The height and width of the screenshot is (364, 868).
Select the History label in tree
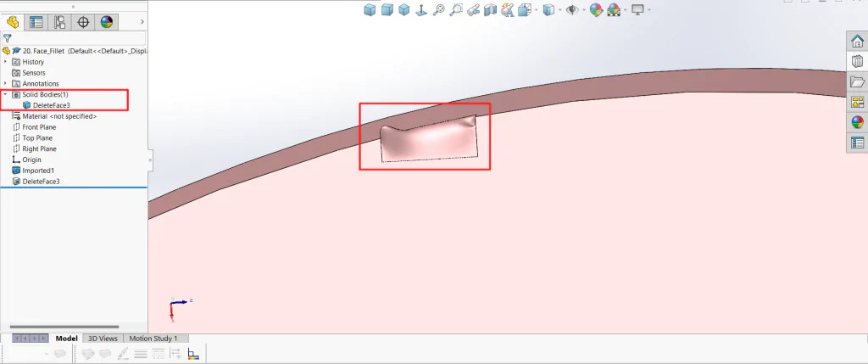(x=33, y=62)
